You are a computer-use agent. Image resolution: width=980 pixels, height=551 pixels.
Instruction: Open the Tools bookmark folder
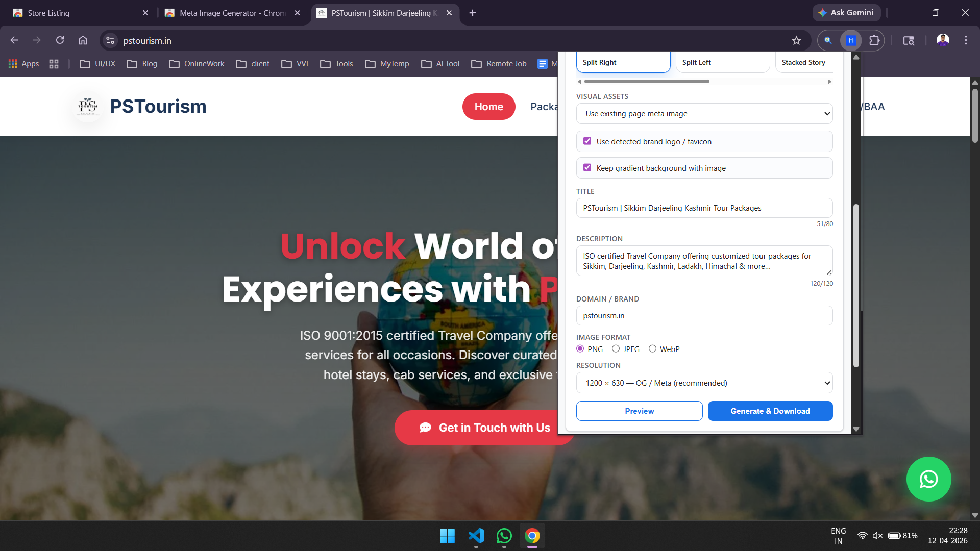coord(336,64)
